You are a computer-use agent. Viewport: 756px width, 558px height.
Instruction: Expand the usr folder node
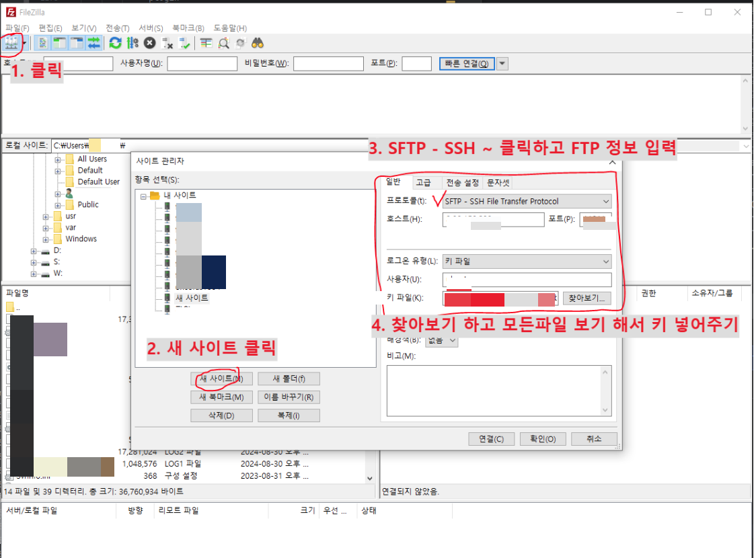[45, 217]
